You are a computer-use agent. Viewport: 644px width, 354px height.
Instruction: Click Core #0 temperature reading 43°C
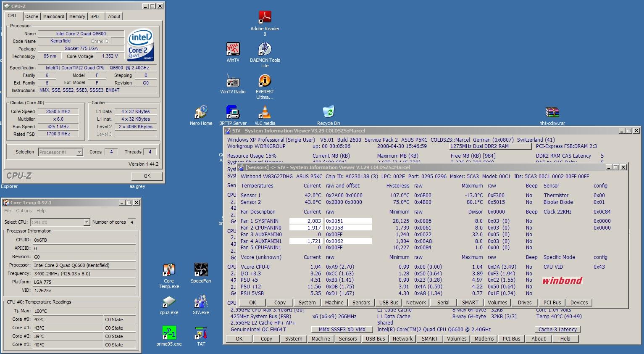pyautogui.click(x=68, y=320)
